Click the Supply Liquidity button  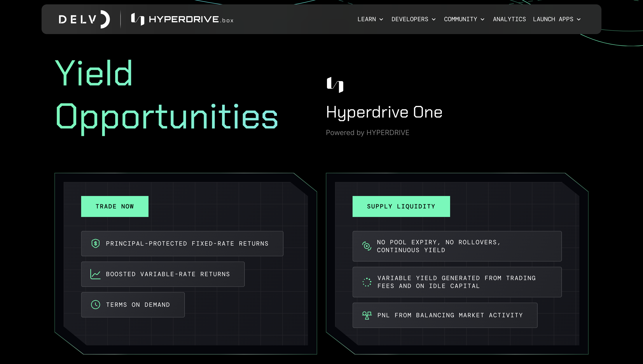[401, 206]
